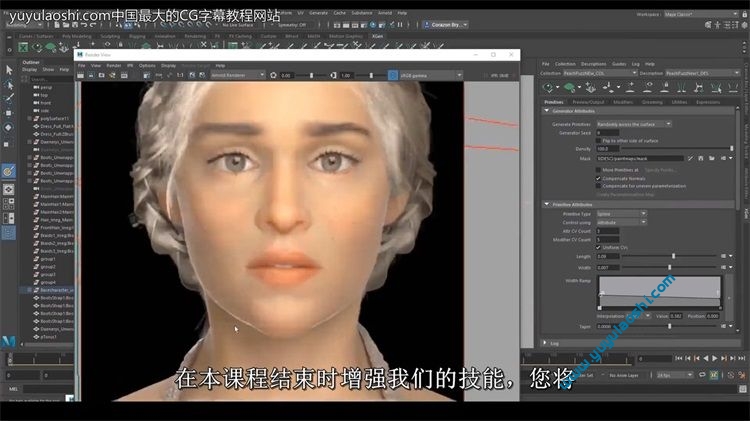Open the Arnold Renderer dropdown in Render View
Screen dimensions: 750x421
[x=238, y=75]
